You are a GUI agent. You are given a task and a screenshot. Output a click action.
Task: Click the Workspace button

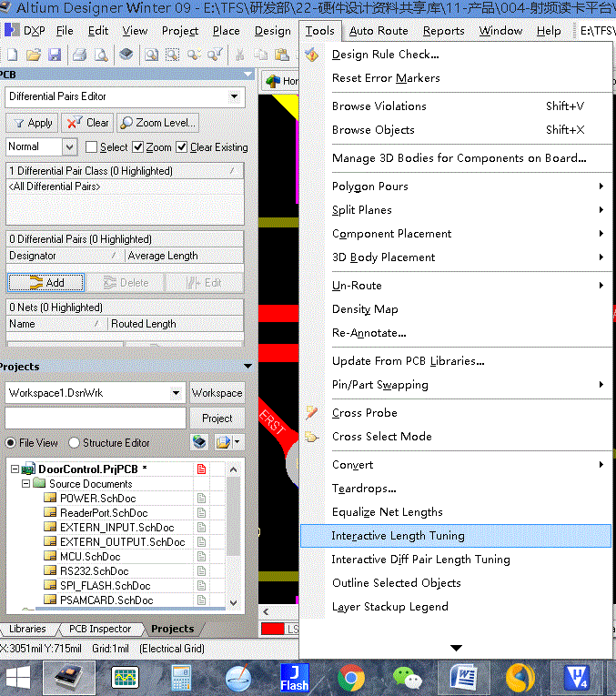click(217, 393)
